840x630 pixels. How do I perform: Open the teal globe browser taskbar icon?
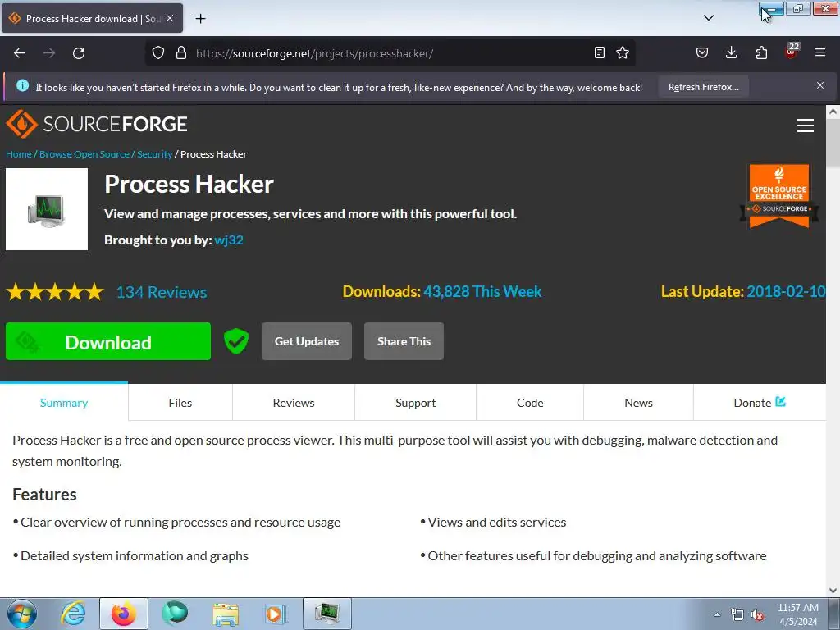pyautogui.click(x=175, y=614)
